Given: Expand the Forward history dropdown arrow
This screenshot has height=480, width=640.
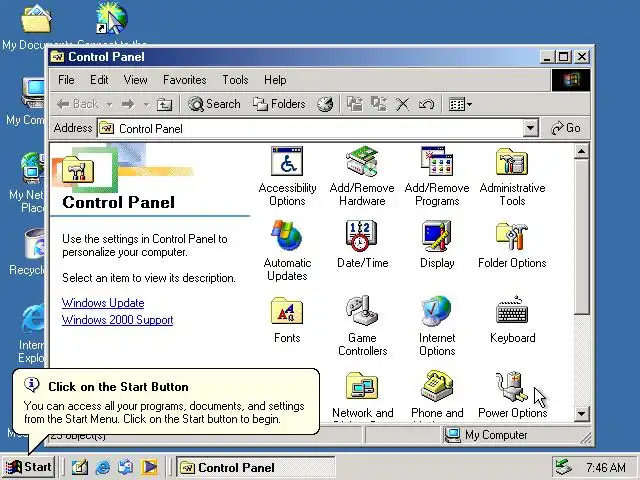Looking at the screenshot, I should tap(146, 104).
